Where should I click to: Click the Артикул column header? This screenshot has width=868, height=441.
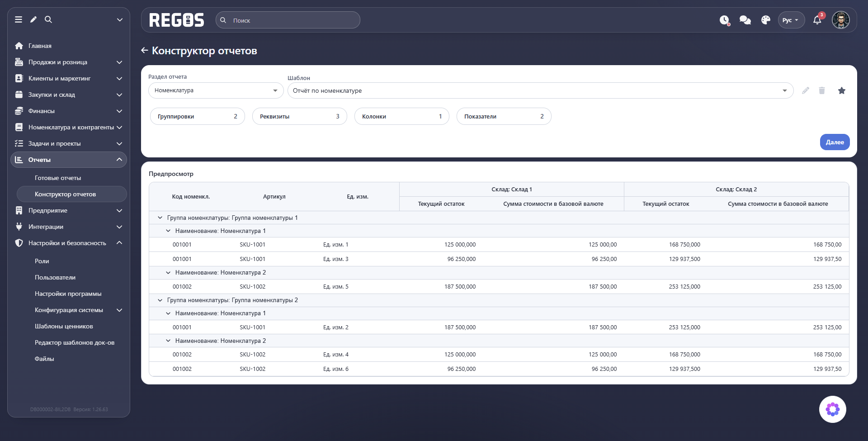(274, 197)
